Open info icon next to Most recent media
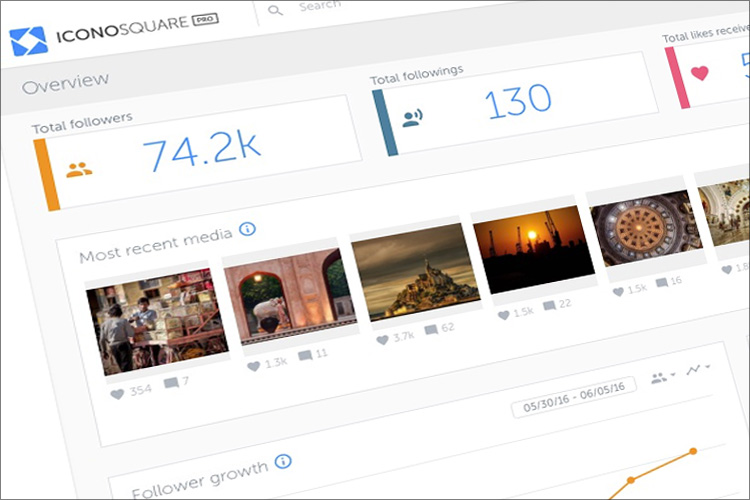 pyautogui.click(x=247, y=229)
